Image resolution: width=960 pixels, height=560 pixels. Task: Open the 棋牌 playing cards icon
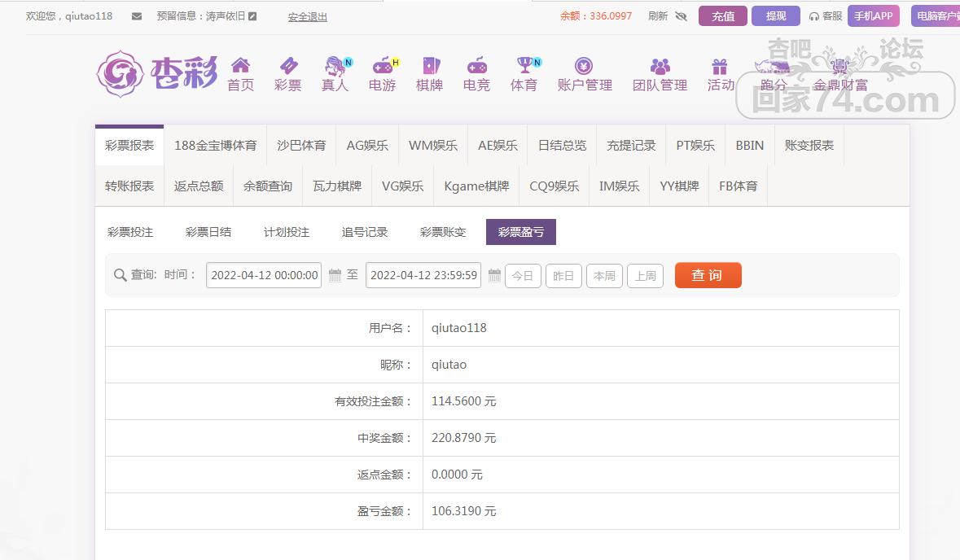click(x=429, y=66)
